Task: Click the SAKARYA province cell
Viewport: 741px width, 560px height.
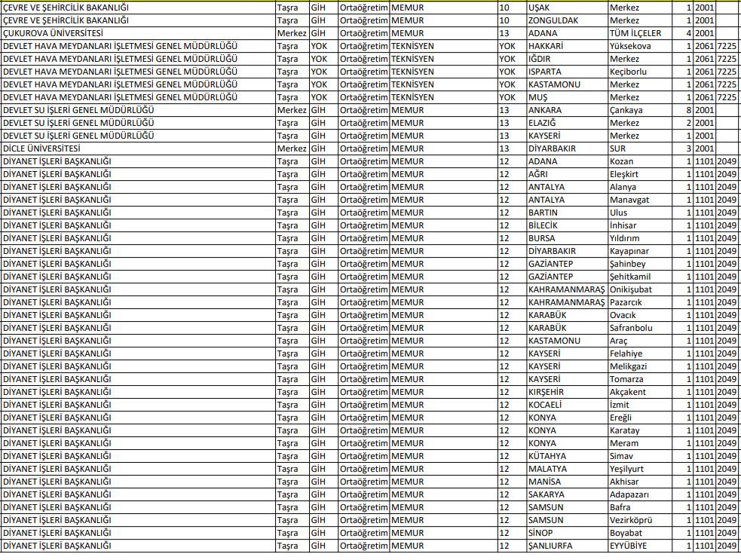Action: tap(567, 494)
